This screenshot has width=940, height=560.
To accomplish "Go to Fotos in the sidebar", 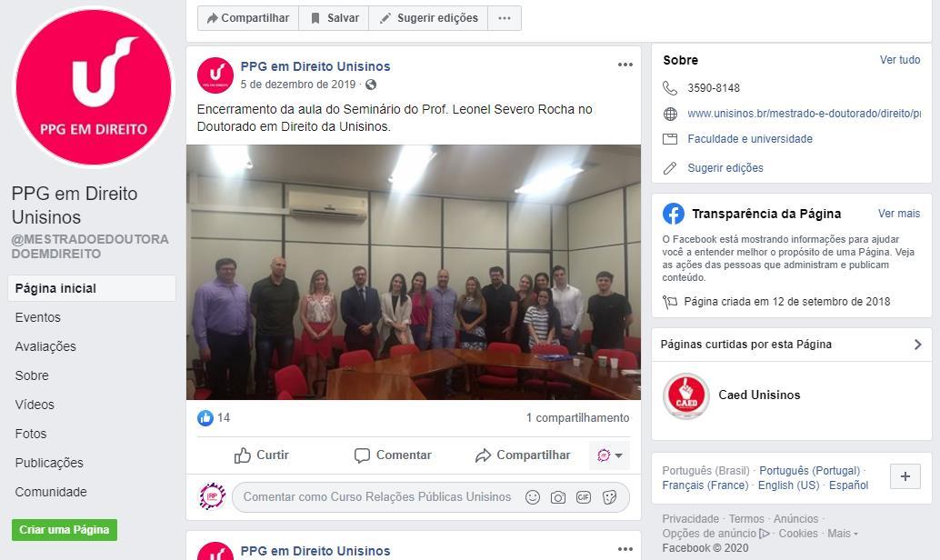I will tap(31, 434).
